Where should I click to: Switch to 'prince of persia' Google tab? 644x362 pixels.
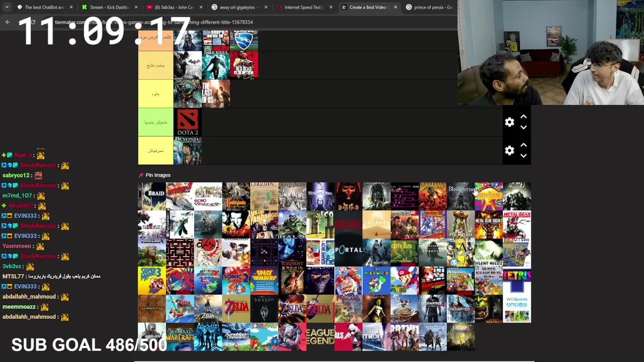click(430, 7)
